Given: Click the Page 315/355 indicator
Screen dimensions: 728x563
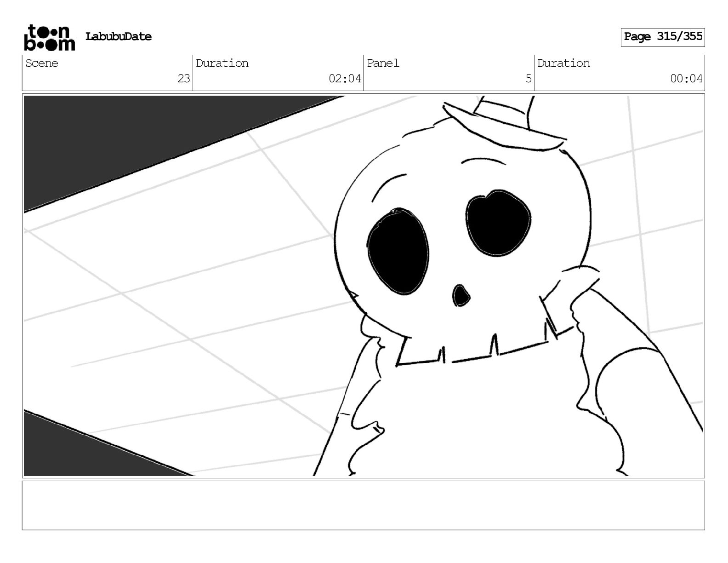Looking at the screenshot, I should (663, 37).
